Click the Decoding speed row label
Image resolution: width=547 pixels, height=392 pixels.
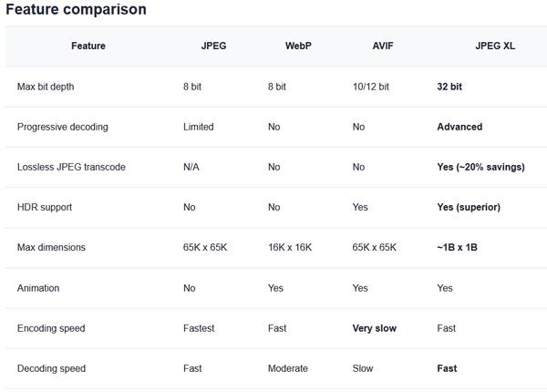(x=51, y=368)
